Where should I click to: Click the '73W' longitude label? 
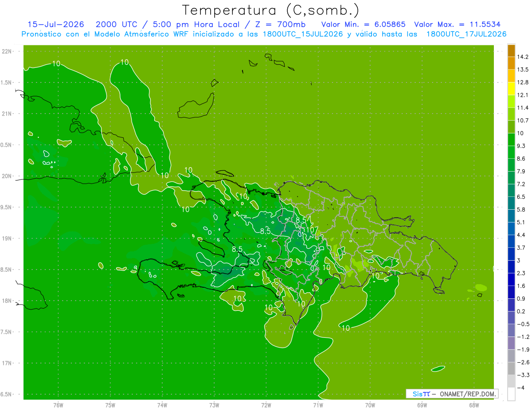click(x=214, y=405)
